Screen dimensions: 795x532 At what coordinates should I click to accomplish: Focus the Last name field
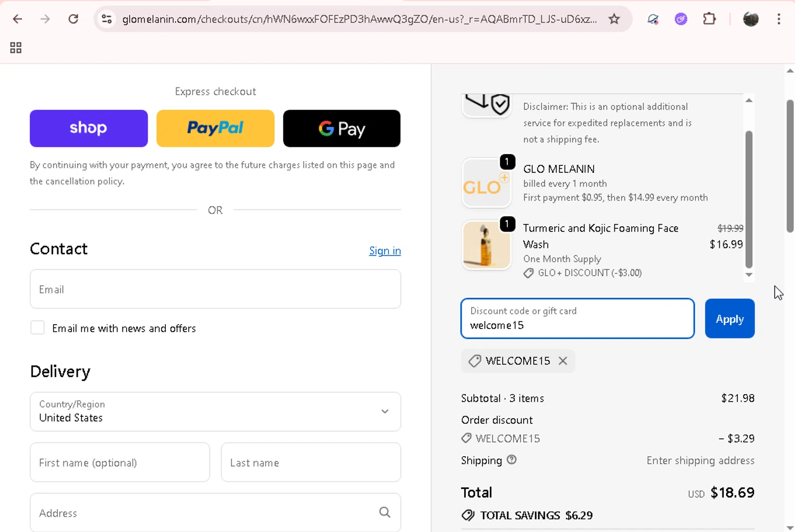(311, 462)
